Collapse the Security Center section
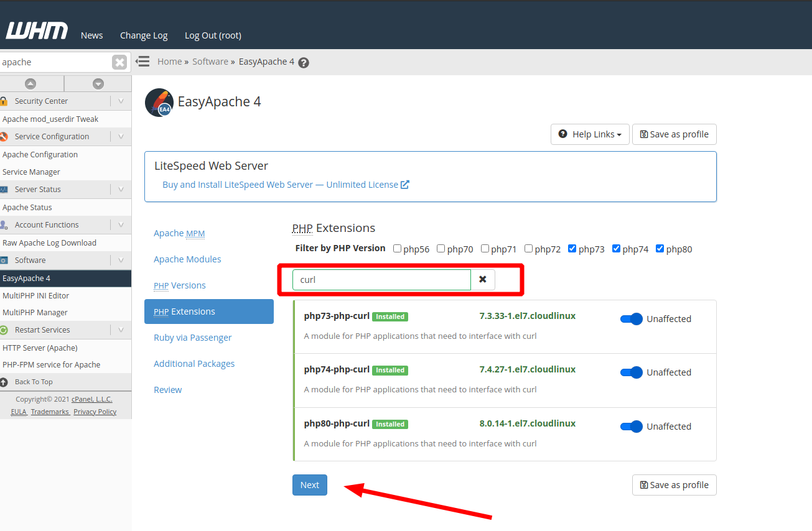Viewport: 812px width, 531px height. [x=121, y=101]
